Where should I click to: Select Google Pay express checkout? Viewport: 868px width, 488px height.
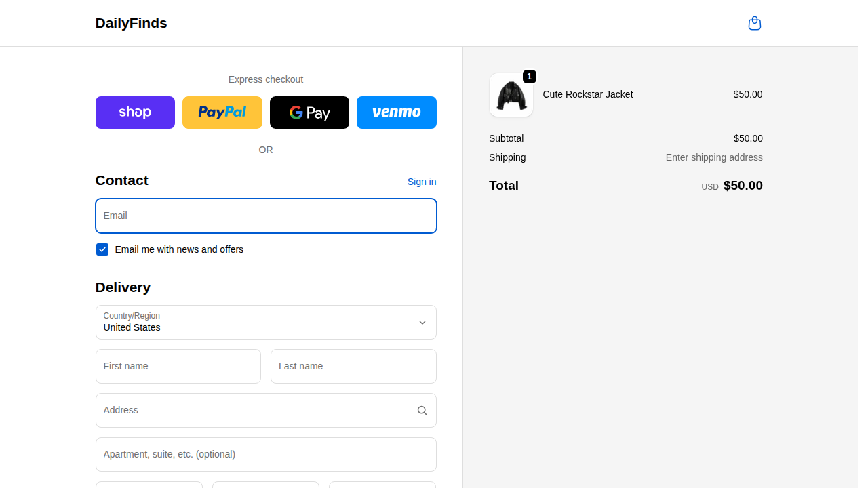coord(309,113)
